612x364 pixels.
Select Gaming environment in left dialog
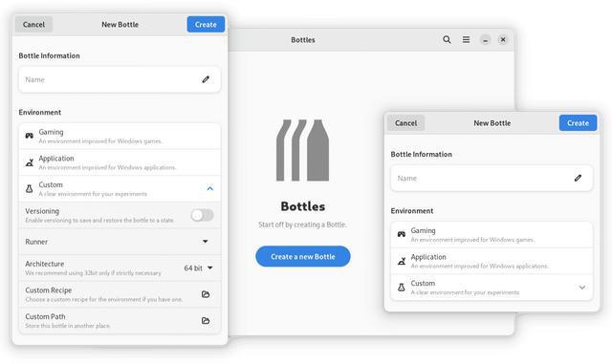[120, 137]
